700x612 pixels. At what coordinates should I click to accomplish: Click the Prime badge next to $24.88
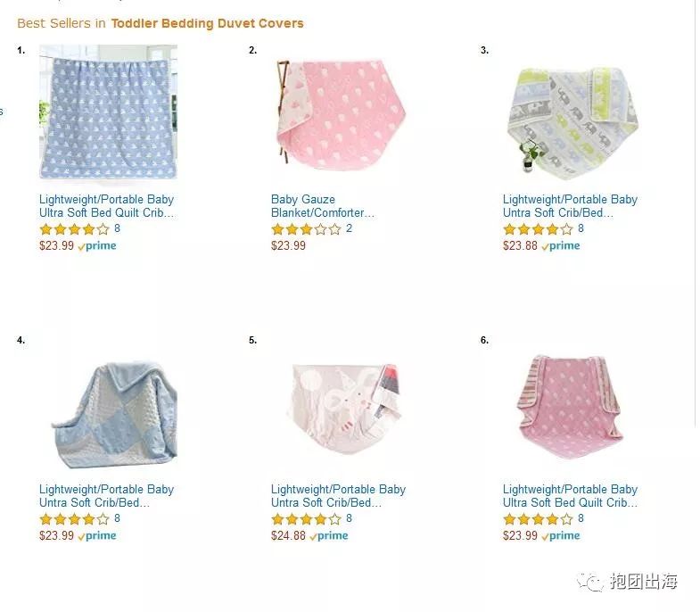point(329,536)
